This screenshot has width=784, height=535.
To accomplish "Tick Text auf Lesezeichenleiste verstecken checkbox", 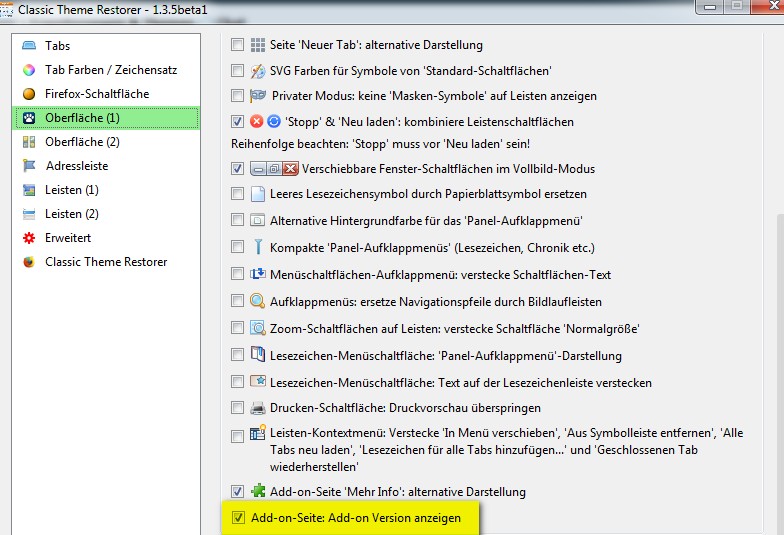I will (238, 382).
